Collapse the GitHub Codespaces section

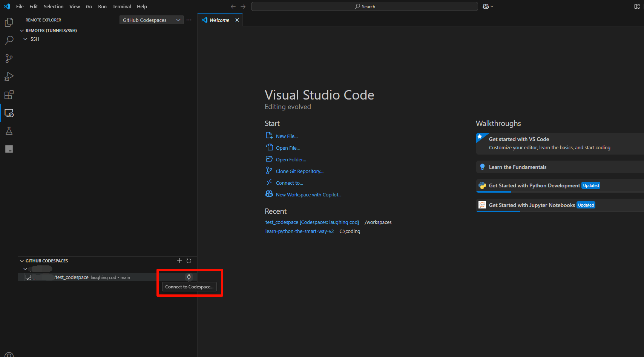point(22,261)
